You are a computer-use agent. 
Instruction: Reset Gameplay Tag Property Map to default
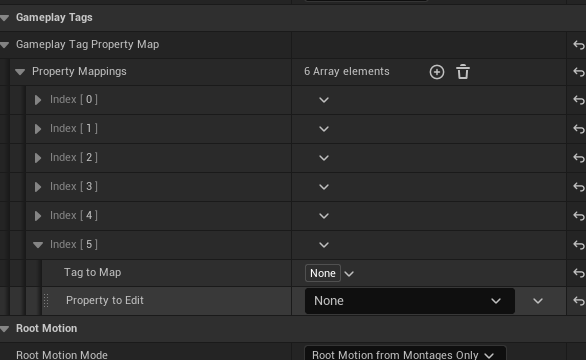pos(579,45)
